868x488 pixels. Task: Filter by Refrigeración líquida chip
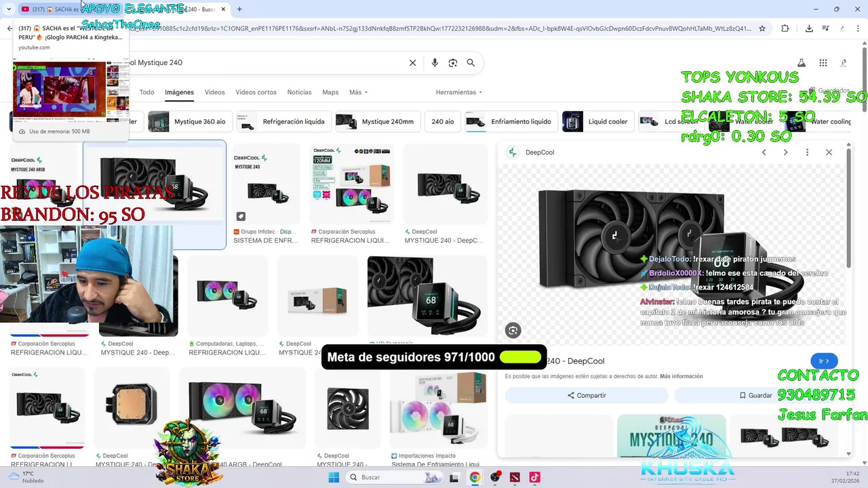point(283,121)
